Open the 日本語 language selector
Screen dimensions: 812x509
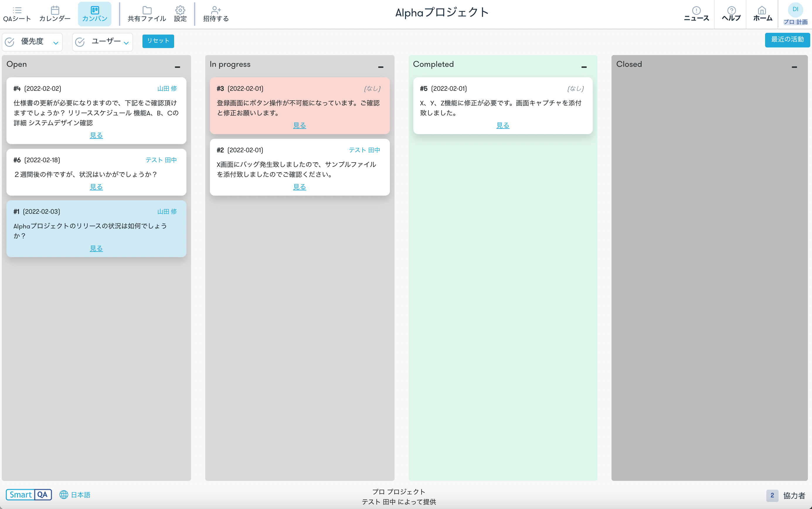click(x=75, y=495)
